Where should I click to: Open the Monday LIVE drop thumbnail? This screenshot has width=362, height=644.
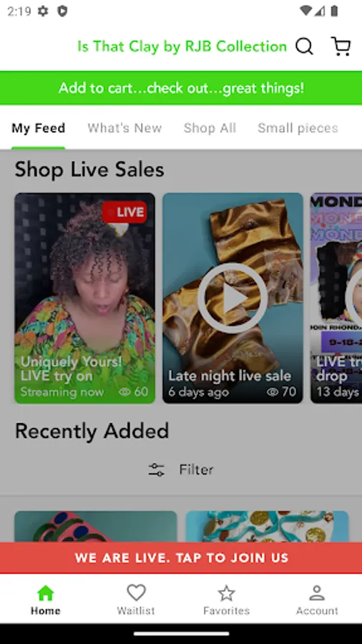(x=336, y=298)
